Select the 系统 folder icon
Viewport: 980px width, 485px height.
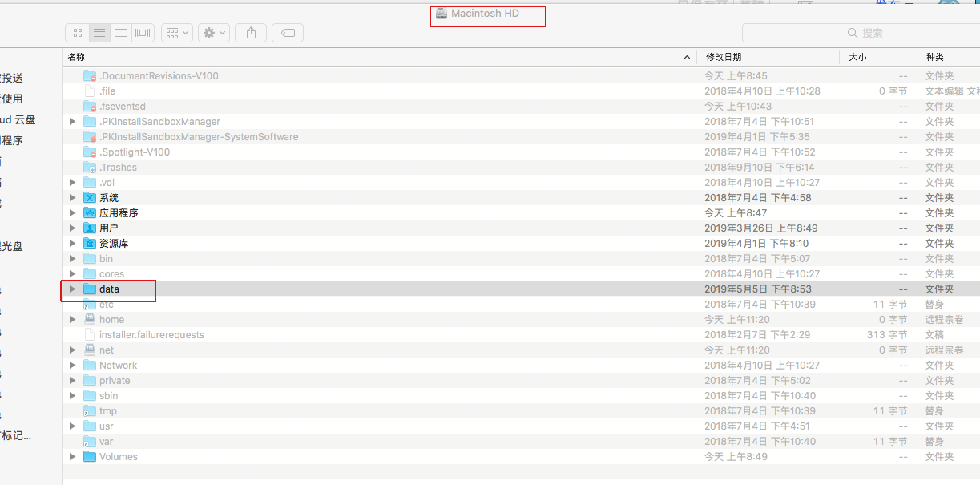(90, 198)
